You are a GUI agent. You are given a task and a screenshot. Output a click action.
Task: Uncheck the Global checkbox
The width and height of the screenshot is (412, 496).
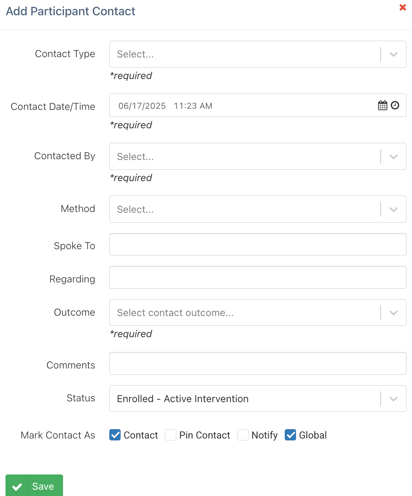pyautogui.click(x=290, y=435)
